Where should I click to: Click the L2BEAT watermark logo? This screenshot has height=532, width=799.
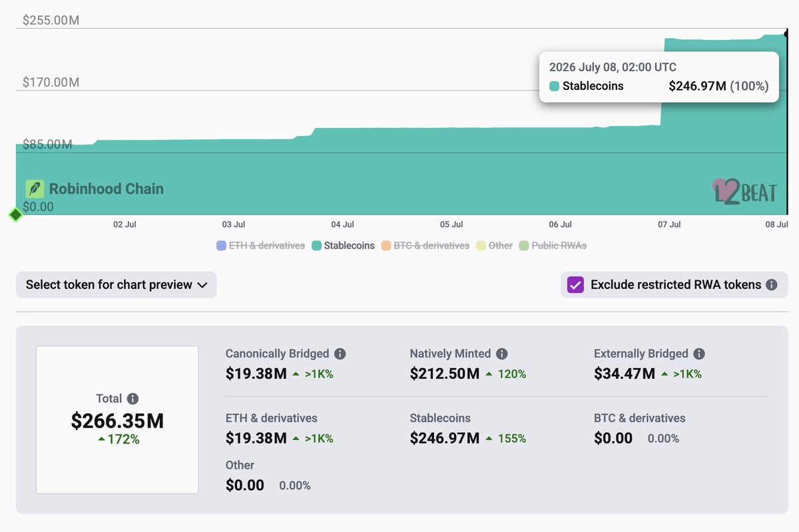(744, 191)
